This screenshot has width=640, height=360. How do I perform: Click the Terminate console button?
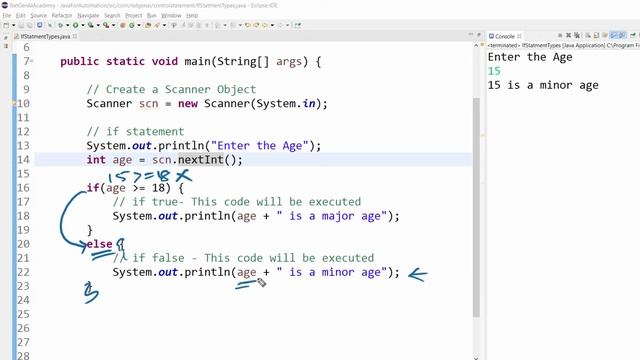point(560,36)
